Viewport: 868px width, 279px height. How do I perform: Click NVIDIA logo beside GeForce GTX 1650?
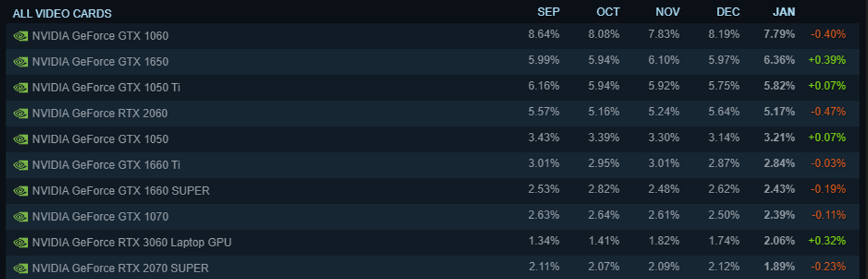click(x=20, y=62)
